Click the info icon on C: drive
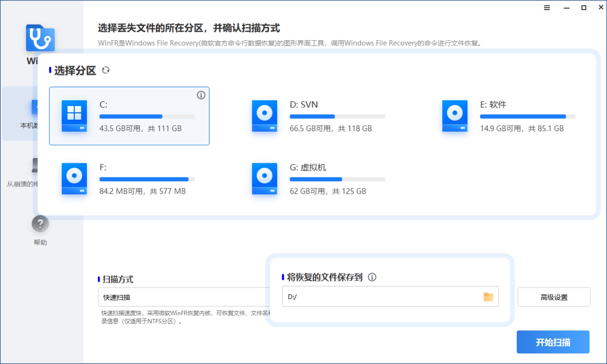The image size is (607, 364). click(x=201, y=95)
